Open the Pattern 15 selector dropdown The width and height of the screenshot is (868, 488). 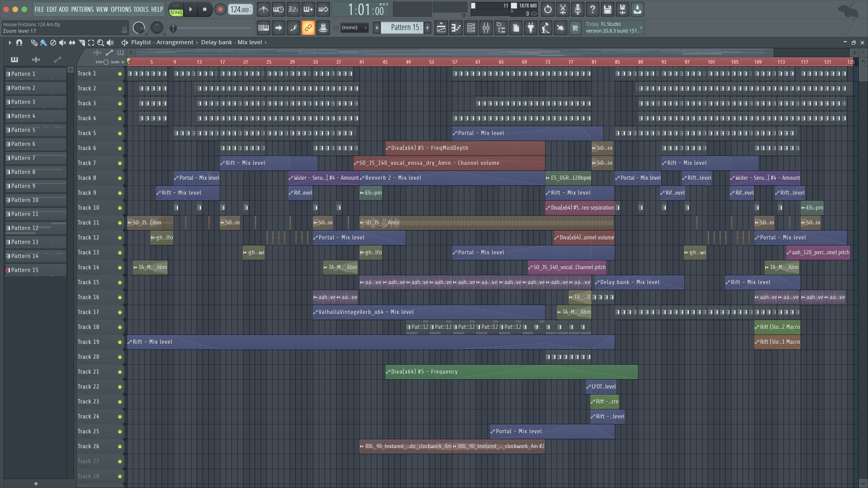[x=401, y=28]
